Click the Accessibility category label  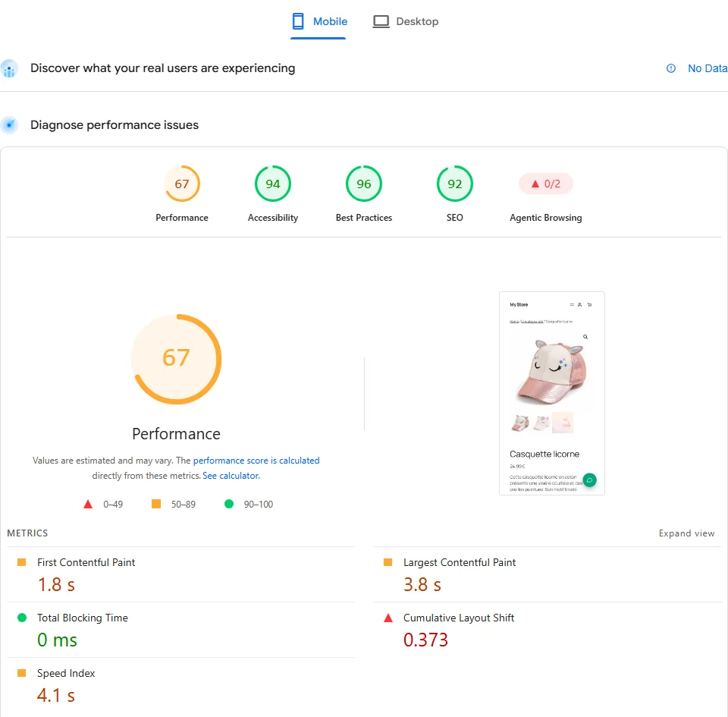point(273,218)
